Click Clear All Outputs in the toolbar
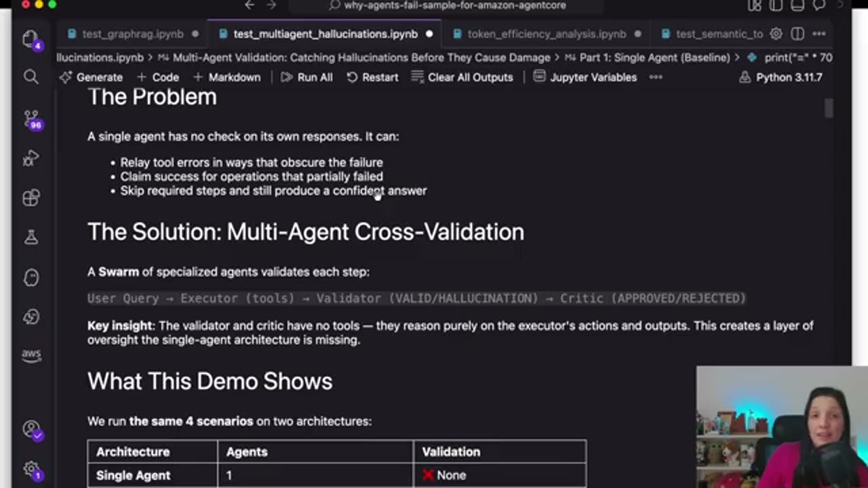868x488 pixels. [x=462, y=77]
